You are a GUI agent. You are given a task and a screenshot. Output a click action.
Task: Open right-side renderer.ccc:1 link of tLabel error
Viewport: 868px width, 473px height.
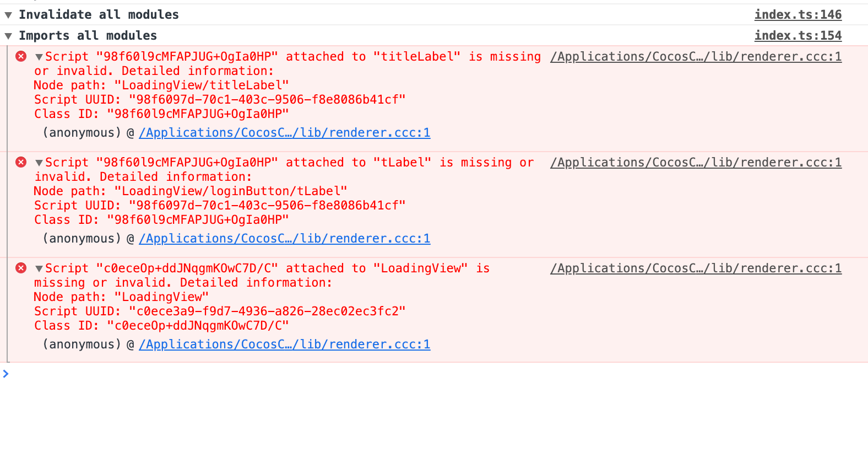tap(696, 163)
